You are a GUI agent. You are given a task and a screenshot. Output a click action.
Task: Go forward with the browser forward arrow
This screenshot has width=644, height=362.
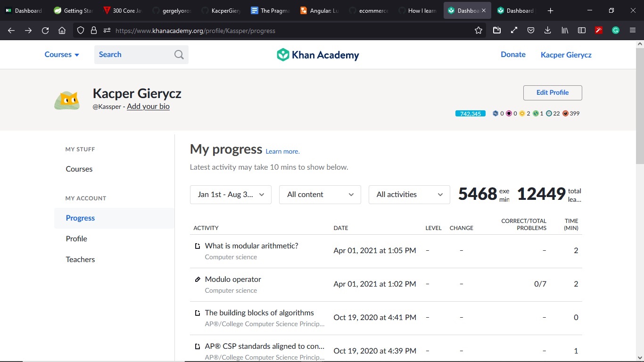click(x=28, y=31)
